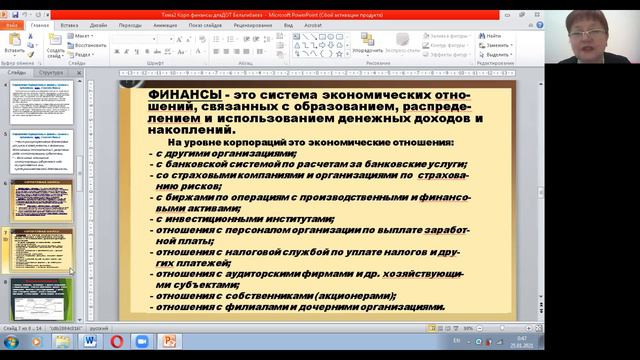Viewport: 640px width, 360px height.
Task: Open the Layout (Макет) dropdown
Action: tap(80, 36)
